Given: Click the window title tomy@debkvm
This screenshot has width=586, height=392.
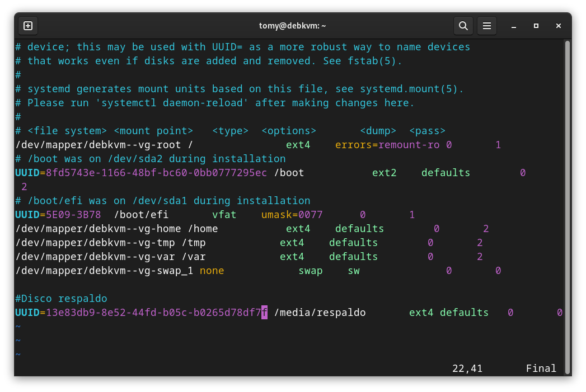Looking at the screenshot, I should tap(292, 26).
